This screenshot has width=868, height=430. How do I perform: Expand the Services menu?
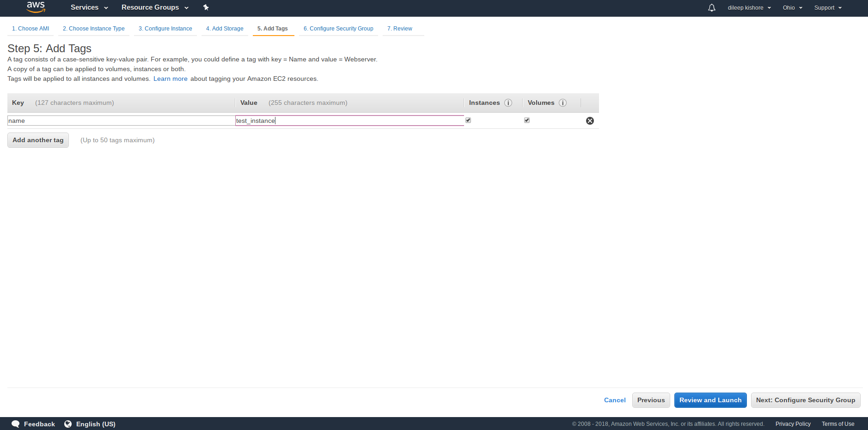click(89, 7)
